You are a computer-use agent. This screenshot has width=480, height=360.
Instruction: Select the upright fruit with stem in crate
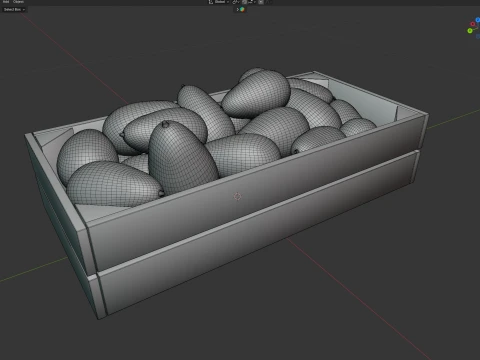(x=182, y=157)
